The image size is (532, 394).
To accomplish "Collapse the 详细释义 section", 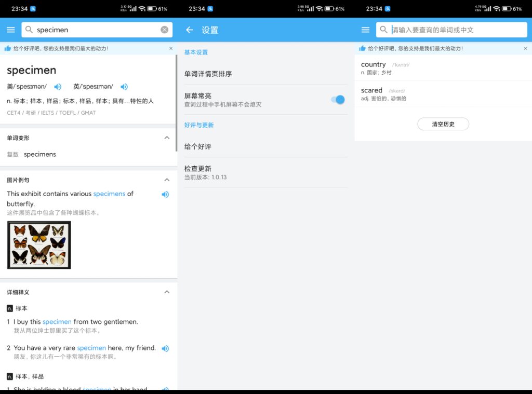I will 167,292.
